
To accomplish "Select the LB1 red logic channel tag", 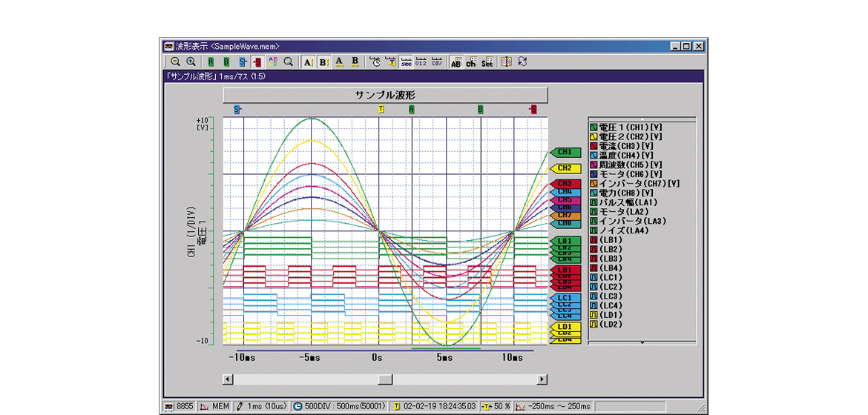I will click(x=565, y=270).
